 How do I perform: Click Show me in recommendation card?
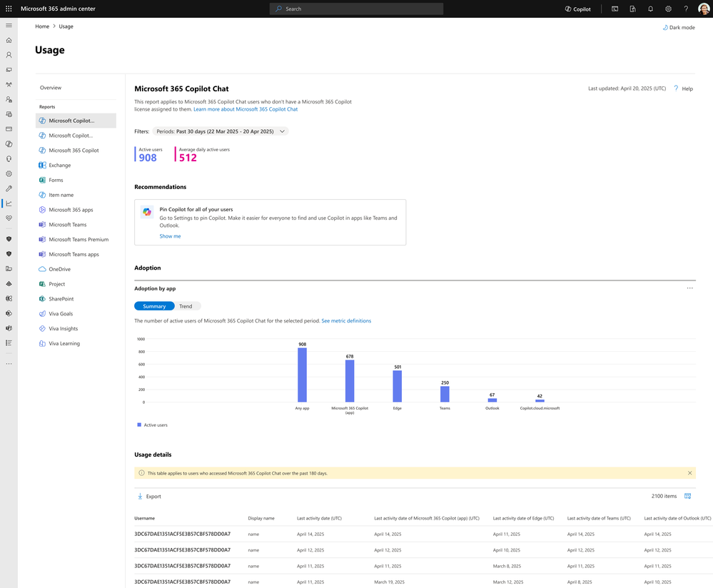[x=170, y=236]
